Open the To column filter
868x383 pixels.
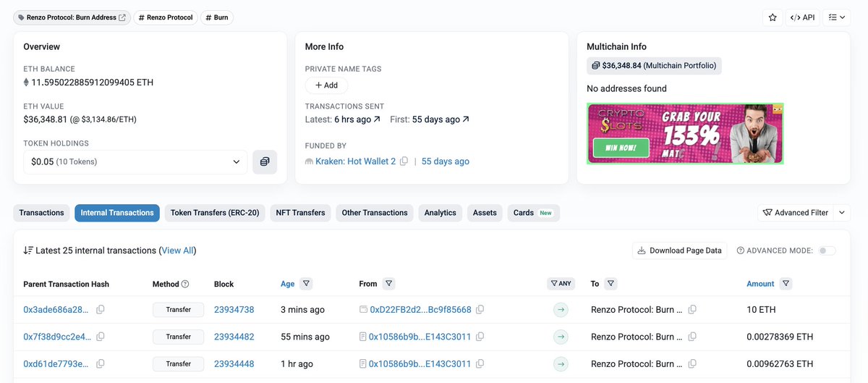coord(610,284)
